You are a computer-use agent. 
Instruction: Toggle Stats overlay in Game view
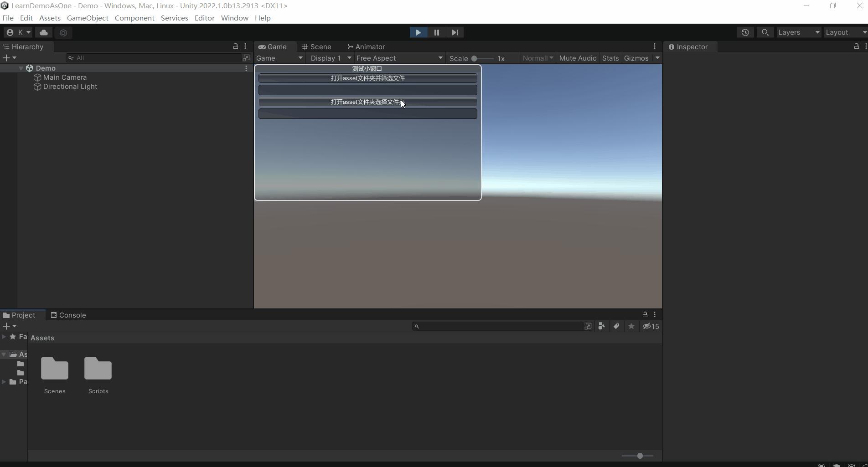[x=610, y=58]
